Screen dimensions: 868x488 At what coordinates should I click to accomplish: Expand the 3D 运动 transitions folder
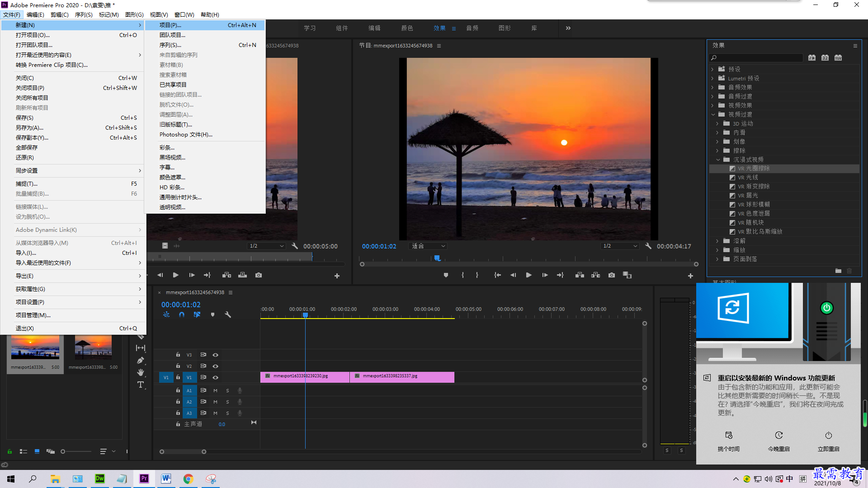(x=717, y=124)
